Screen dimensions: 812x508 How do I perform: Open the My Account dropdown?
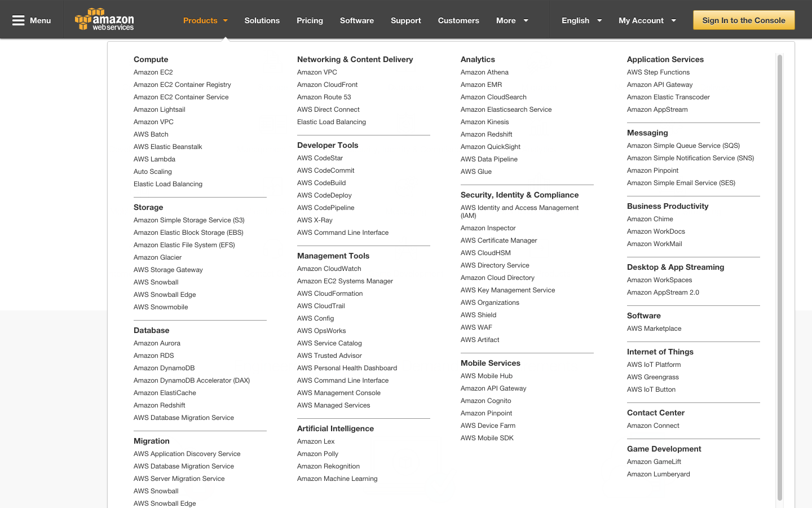coord(646,20)
